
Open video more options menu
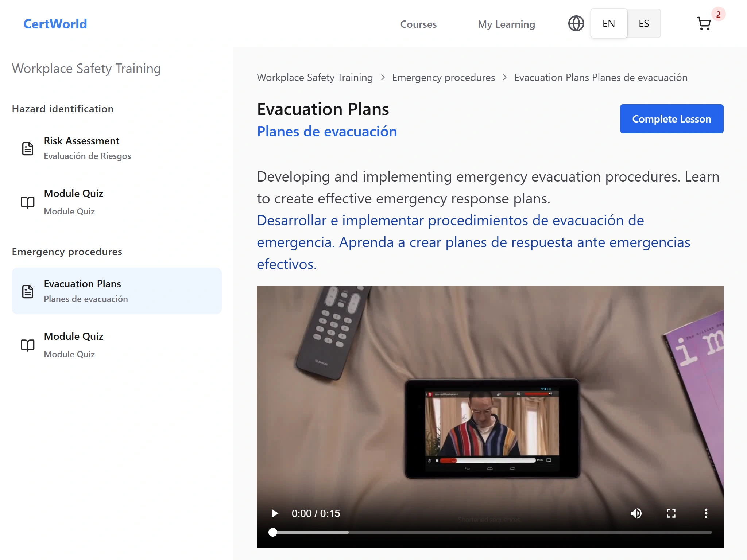[x=706, y=513]
